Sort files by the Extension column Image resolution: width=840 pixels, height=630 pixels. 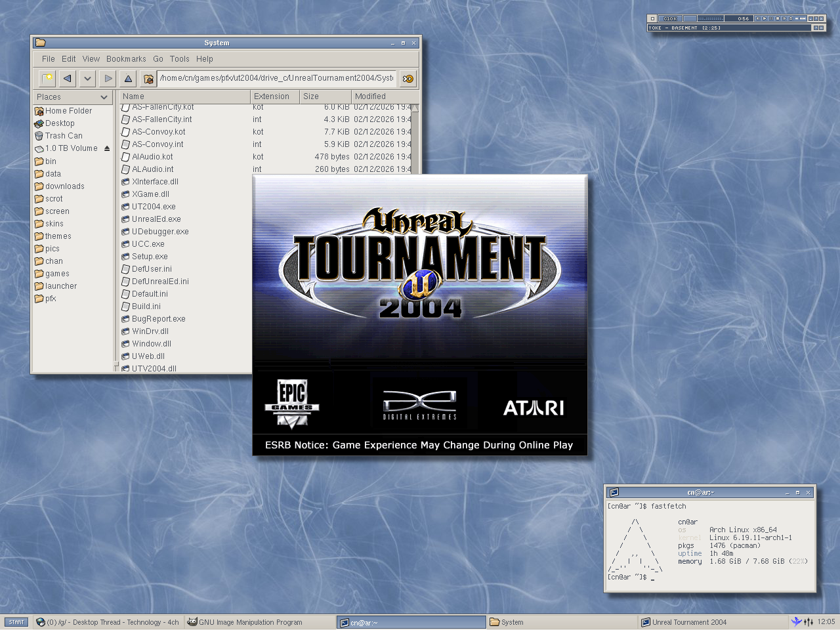pyautogui.click(x=275, y=96)
